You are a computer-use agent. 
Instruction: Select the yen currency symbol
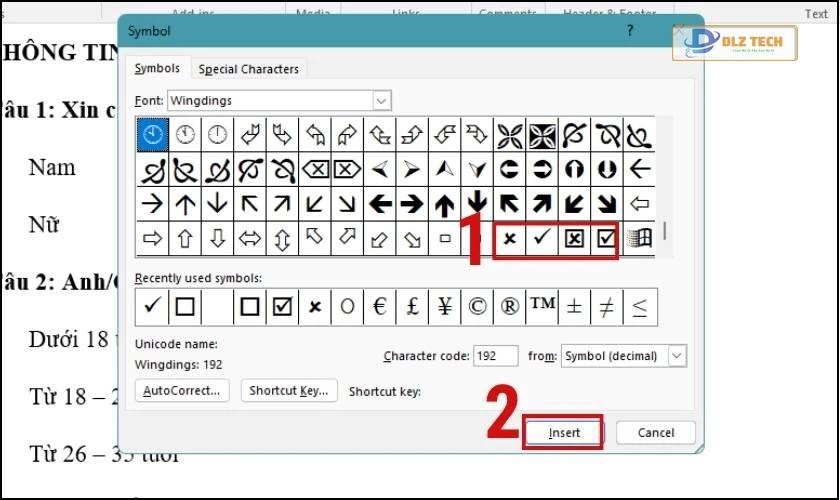(x=445, y=307)
